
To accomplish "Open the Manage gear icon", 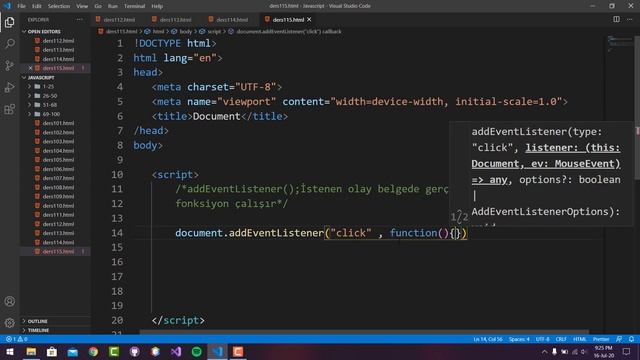I will click(x=9, y=323).
